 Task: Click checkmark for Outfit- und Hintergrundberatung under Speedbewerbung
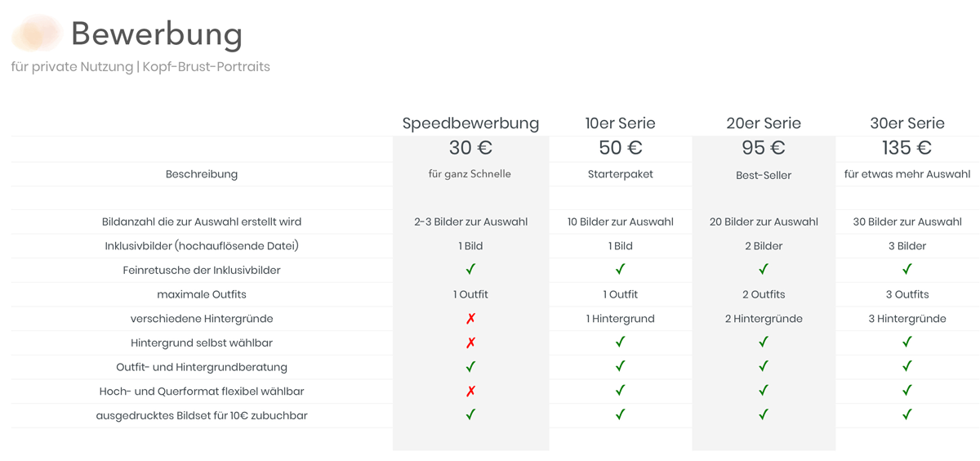pos(470,366)
